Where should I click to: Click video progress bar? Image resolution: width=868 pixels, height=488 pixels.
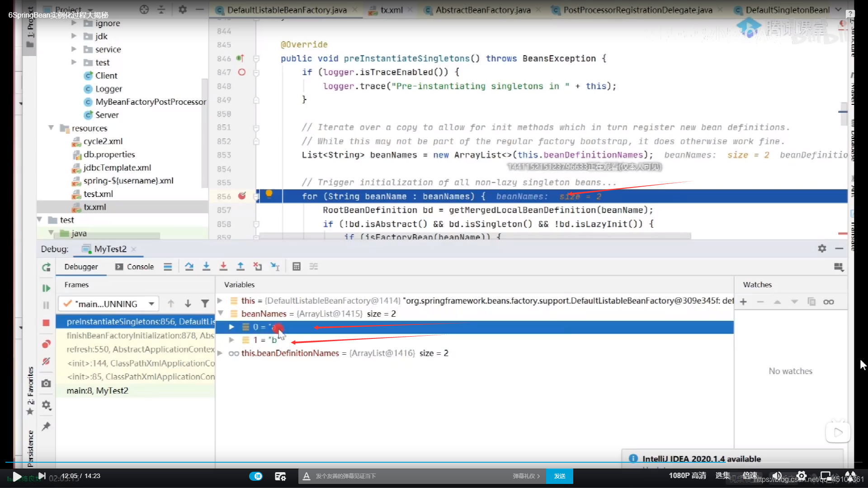click(434, 462)
